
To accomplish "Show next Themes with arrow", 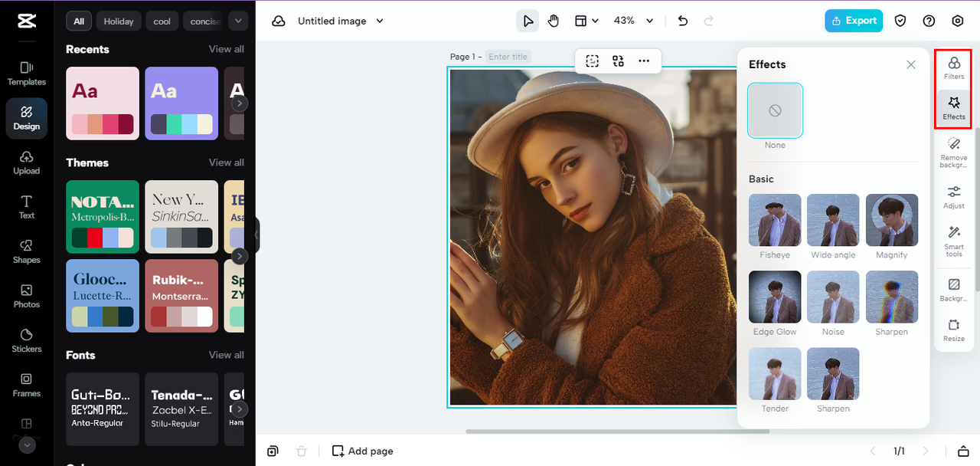I will 240,256.
